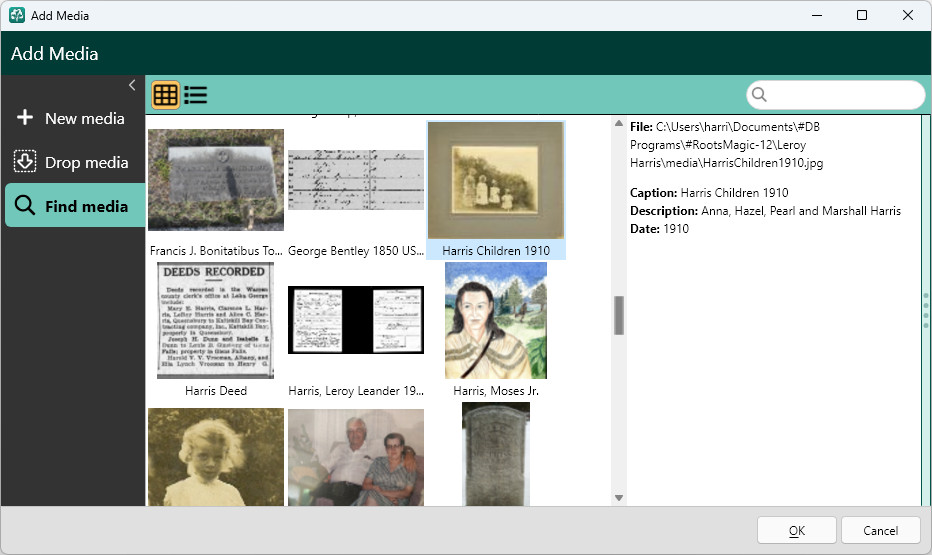Viewport: 932px width, 555px height.
Task: Click the 'George Bentley 1850 US...' label
Action: click(356, 251)
